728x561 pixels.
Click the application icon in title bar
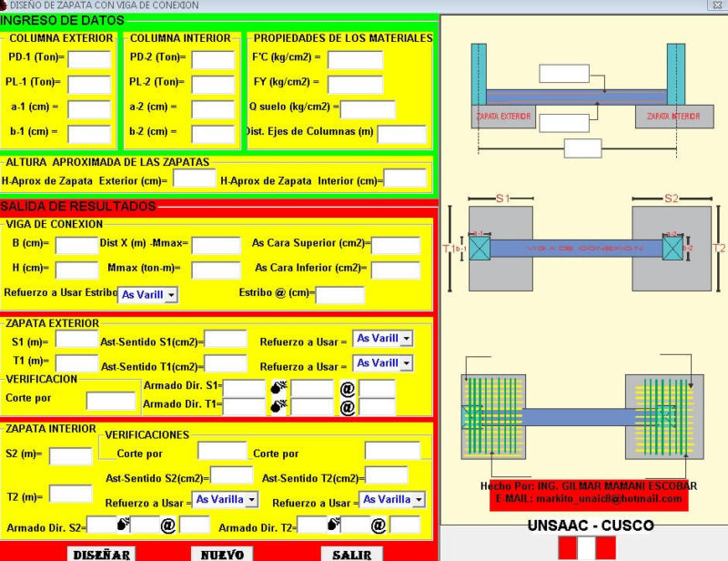[3, 5]
